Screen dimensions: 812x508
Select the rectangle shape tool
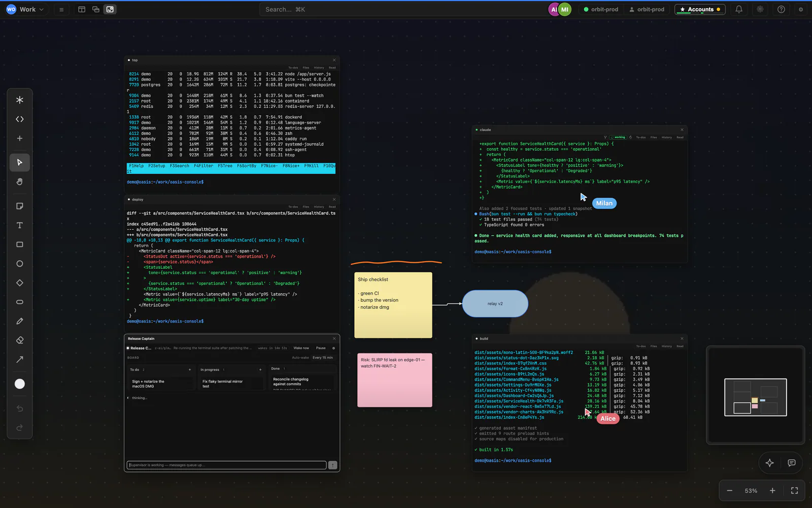click(20, 244)
